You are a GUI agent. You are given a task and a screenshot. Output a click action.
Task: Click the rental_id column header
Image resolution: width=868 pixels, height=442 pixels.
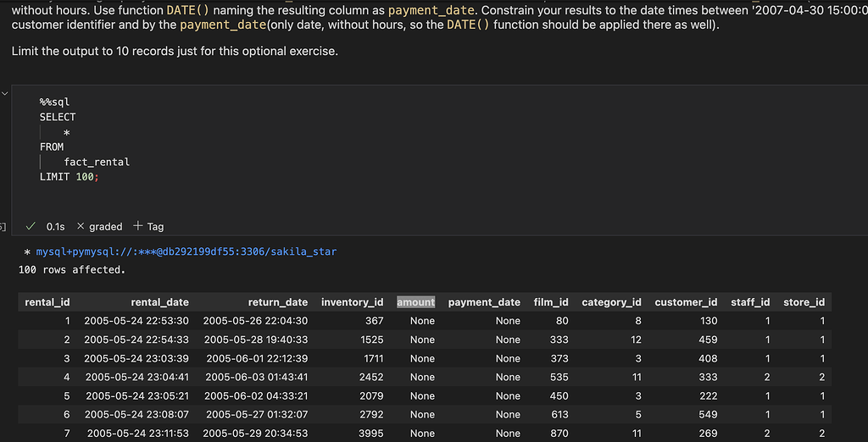(47, 302)
